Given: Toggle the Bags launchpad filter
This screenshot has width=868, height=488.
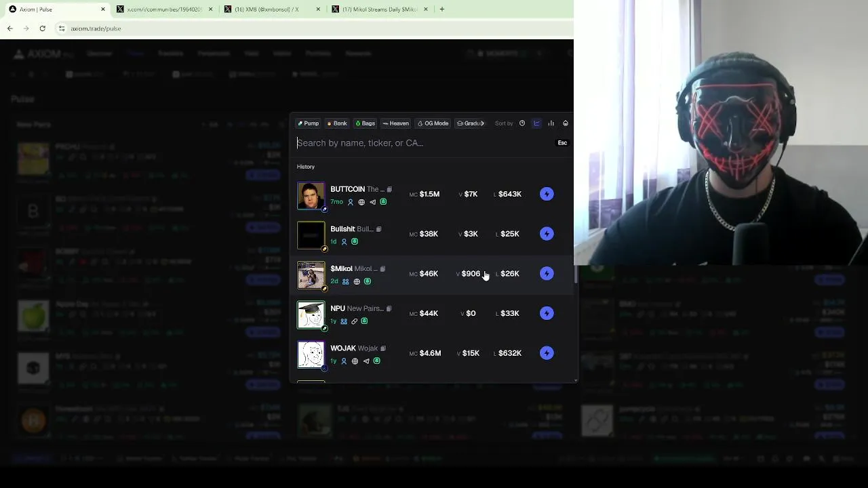Looking at the screenshot, I should (x=365, y=123).
